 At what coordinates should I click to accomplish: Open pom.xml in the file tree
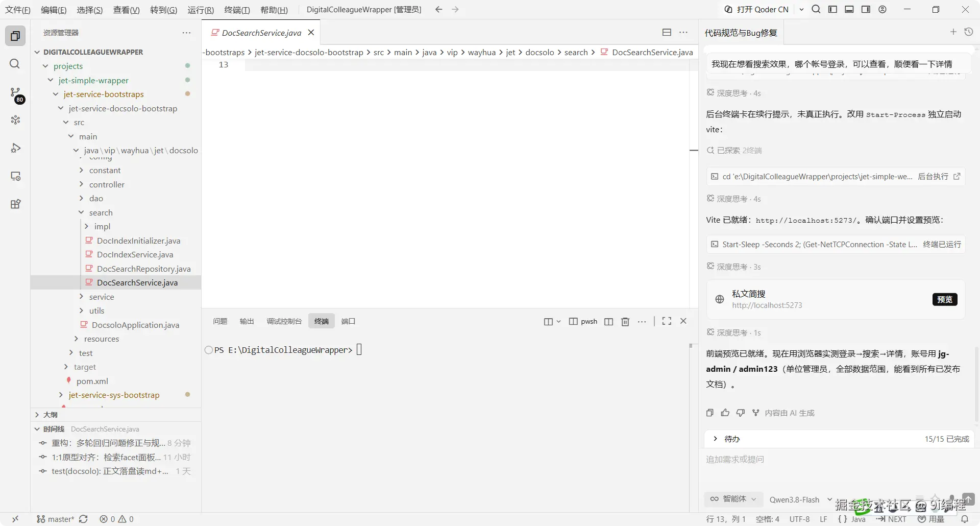coord(92,381)
